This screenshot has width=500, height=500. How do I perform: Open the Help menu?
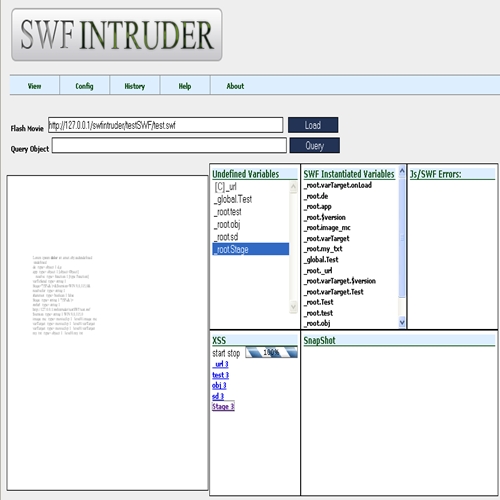click(185, 86)
